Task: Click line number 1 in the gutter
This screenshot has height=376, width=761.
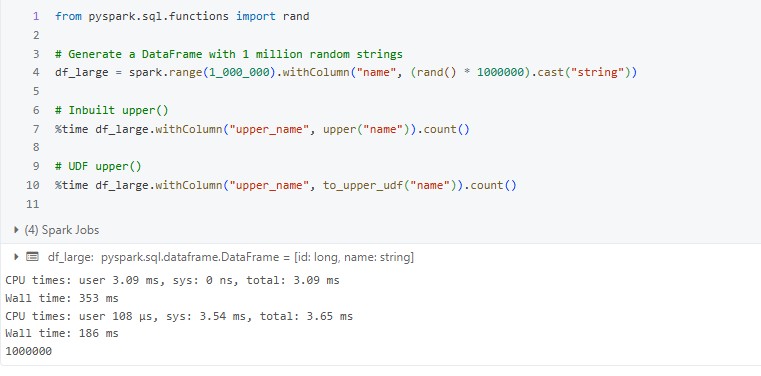Action: [x=36, y=16]
